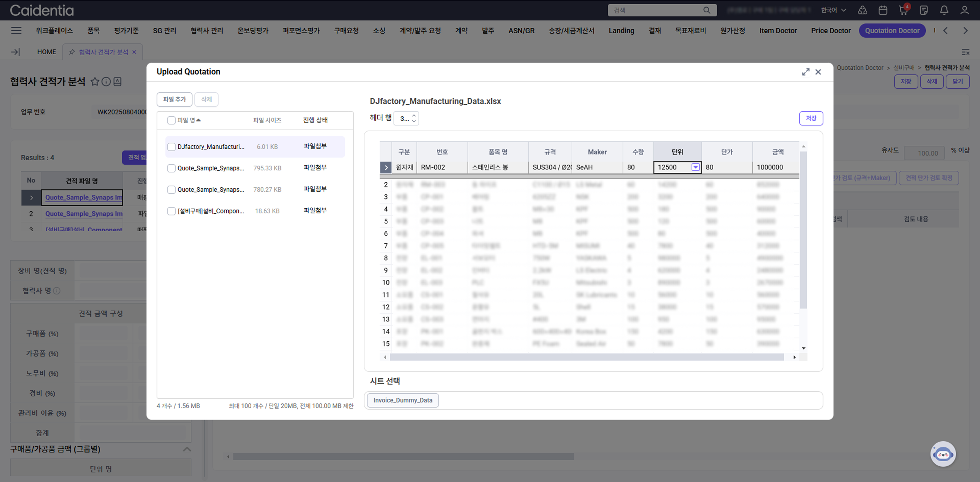980x482 pixels.
Task: Click the favorite star next to page title
Action: [95, 81]
